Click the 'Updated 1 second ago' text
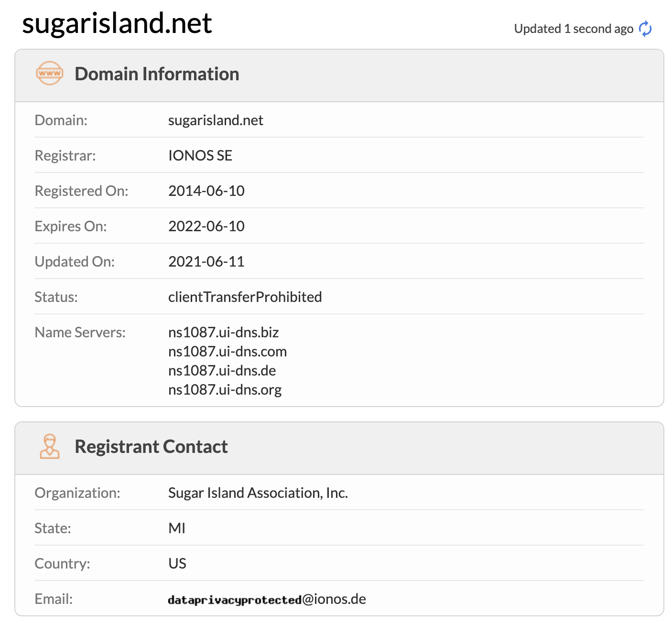672x623 pixels. 573,29
